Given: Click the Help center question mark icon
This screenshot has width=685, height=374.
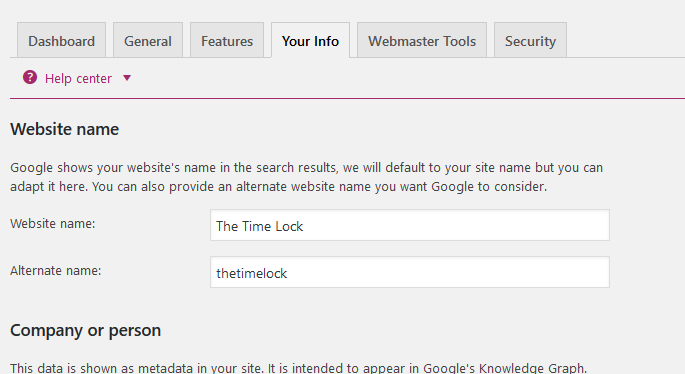Looking at the screenshot, I should 30,77.
